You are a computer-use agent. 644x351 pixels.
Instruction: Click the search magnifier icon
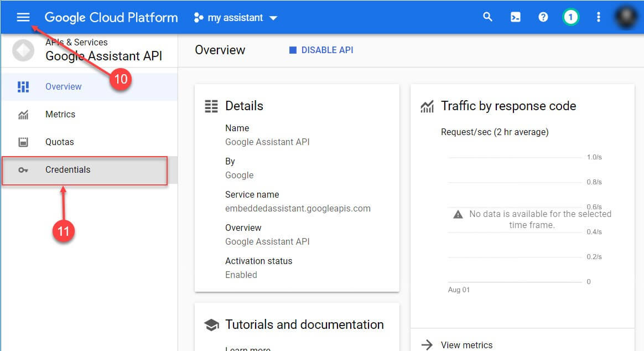point(487,17)
